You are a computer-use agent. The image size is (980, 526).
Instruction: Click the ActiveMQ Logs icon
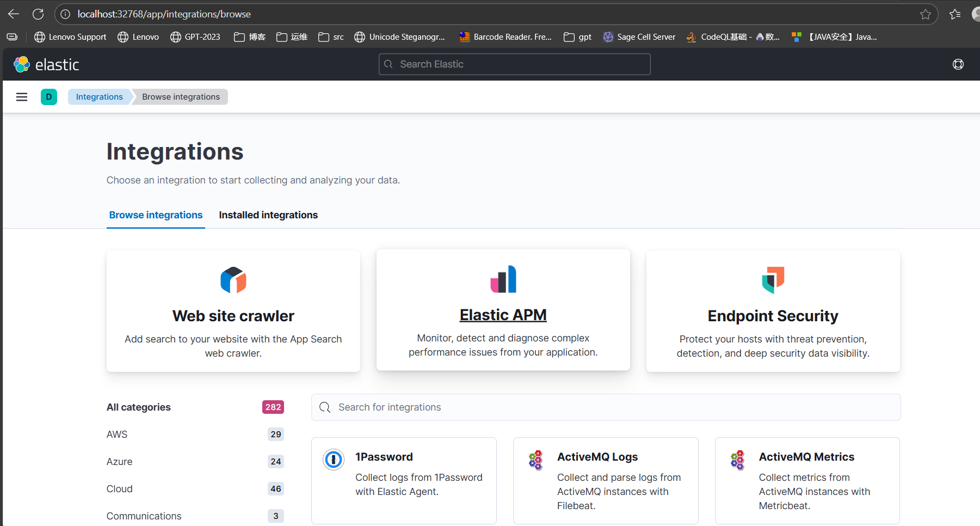tap(536, 460)
